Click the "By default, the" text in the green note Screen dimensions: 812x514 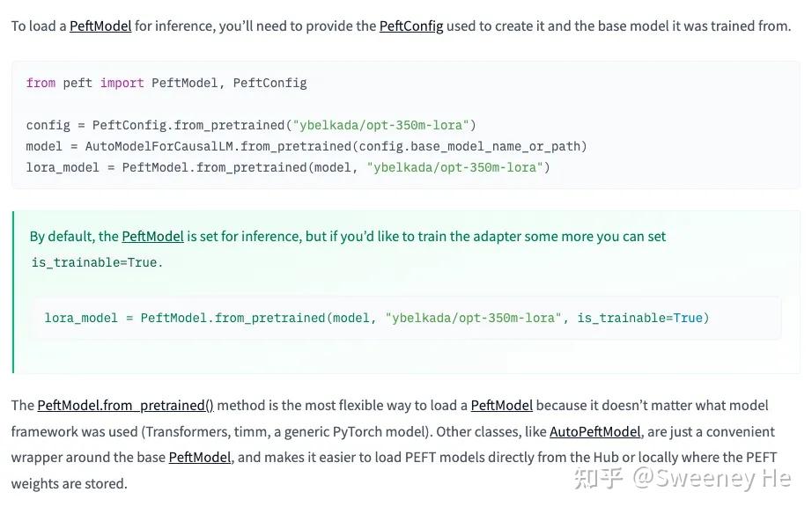tap(74, 236)
